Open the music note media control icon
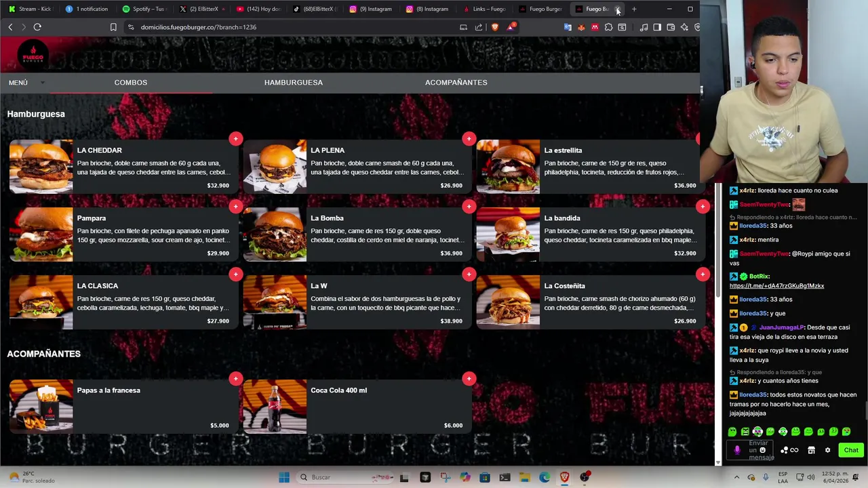This screenshot has height=488, width=868. (x=644, y=27)
